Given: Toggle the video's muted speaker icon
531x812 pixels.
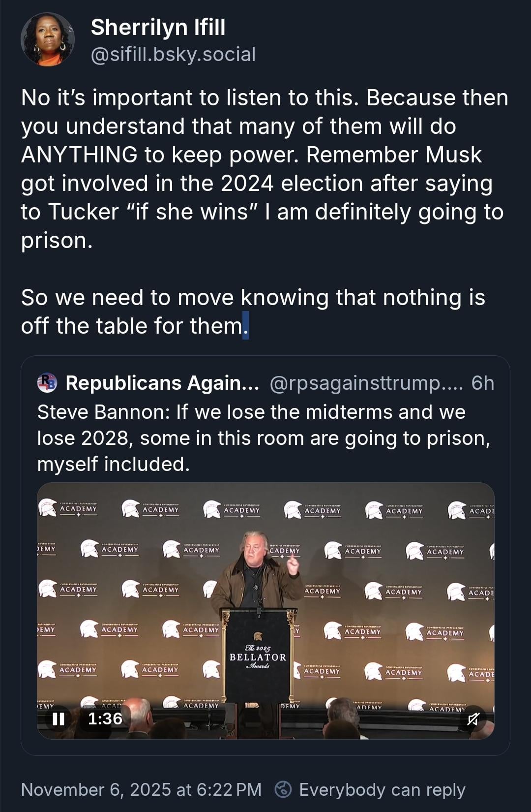Looking at the screenshot, I should 472,719.
